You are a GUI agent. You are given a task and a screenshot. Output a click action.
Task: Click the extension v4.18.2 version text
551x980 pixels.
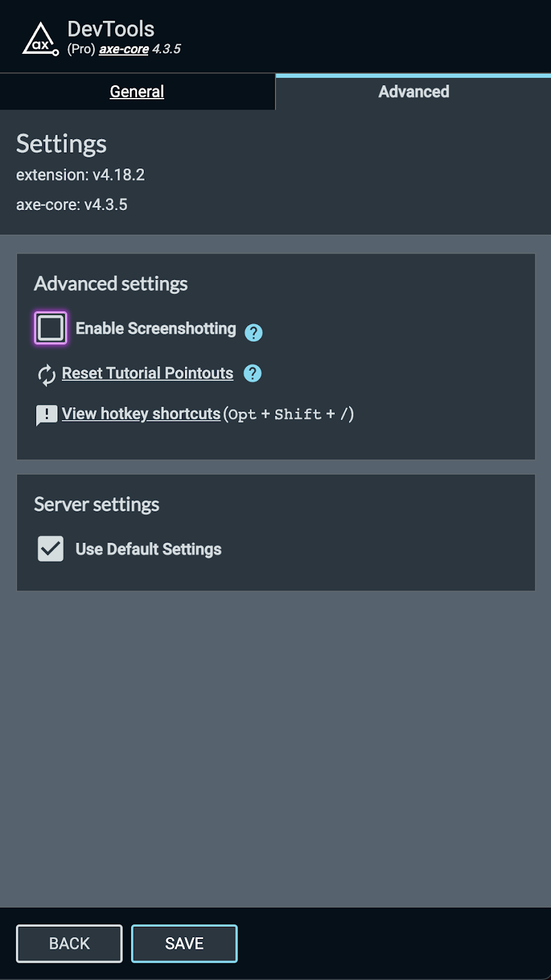(80, 175)
